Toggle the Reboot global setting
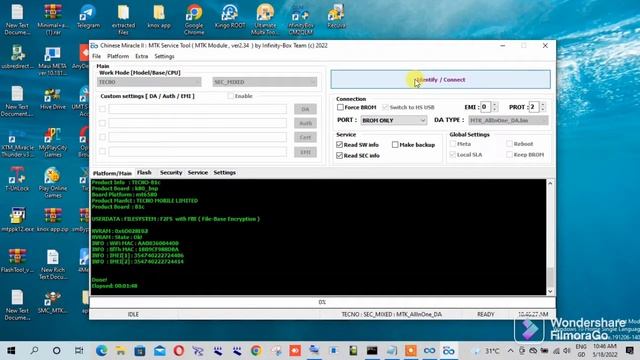 pyautogui.click(x=509, y=144)
